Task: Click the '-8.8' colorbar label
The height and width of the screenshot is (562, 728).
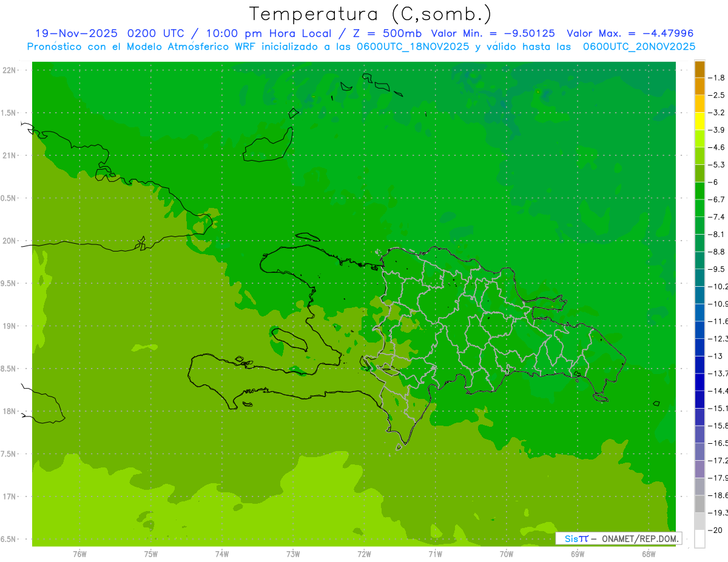Action: coord(716,252)
